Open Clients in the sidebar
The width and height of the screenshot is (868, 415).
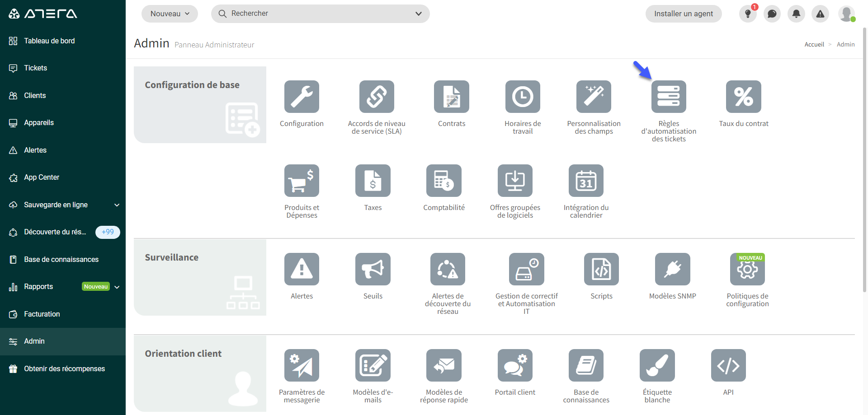click(x=63, y=95)
